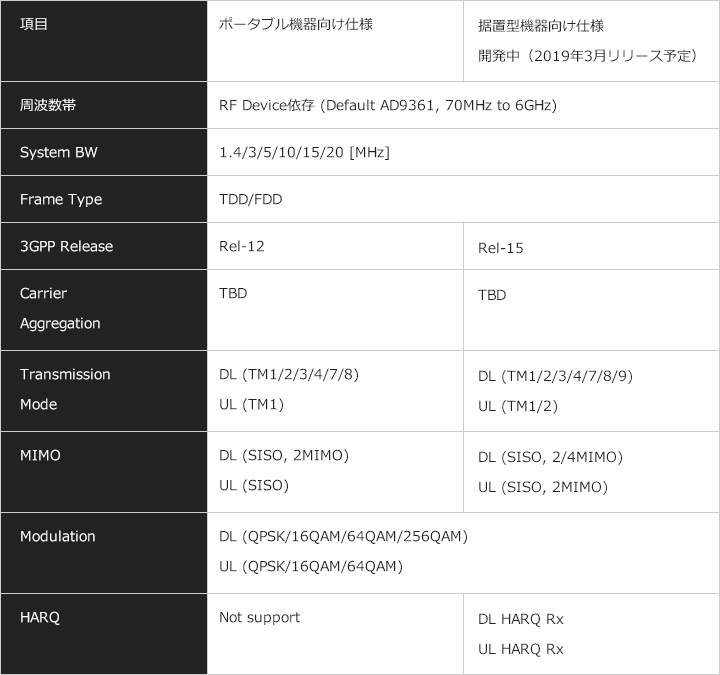The height and width of the screenshot is (675, 720).
Task: Click the Not support cell
Action: tap(335, 634)
